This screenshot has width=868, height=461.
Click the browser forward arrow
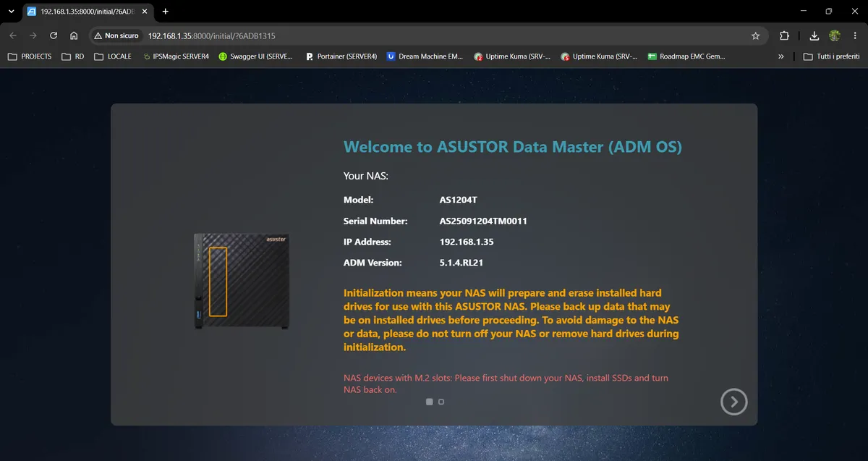(x=33, y=35)
